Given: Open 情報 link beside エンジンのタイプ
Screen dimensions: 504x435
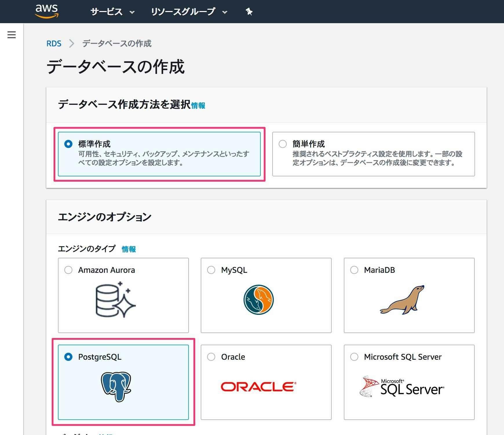Looking at the screenshot, I should click(129, 249).
